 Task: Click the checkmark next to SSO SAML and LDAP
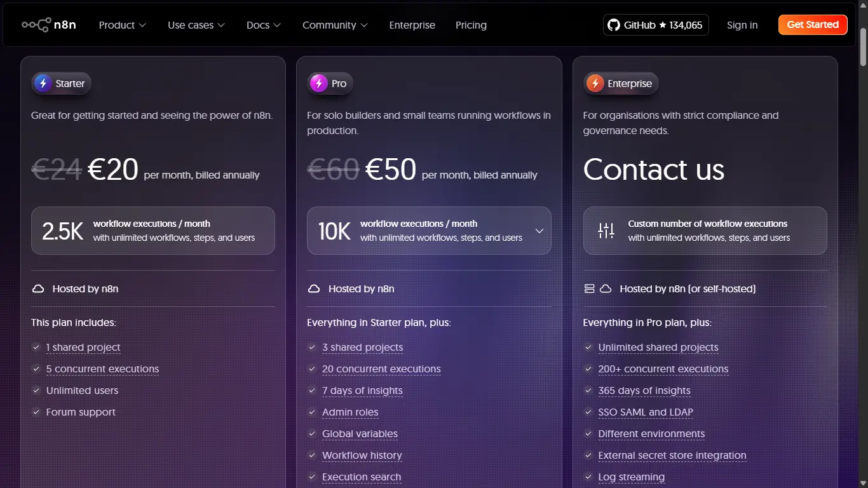pos(588,412)
